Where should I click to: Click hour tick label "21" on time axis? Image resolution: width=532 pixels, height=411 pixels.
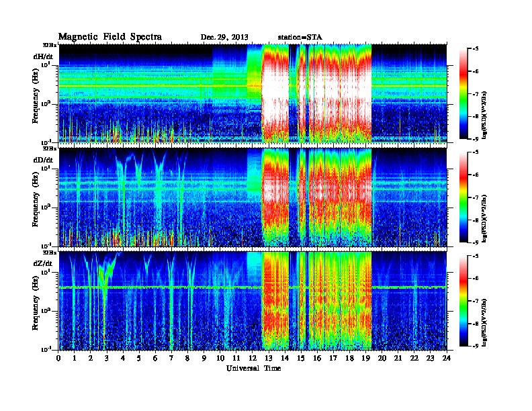click(398, 358)
